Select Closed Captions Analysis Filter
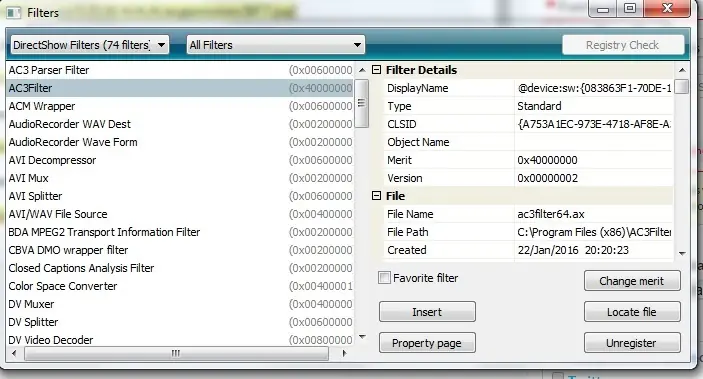 [180, 268]
